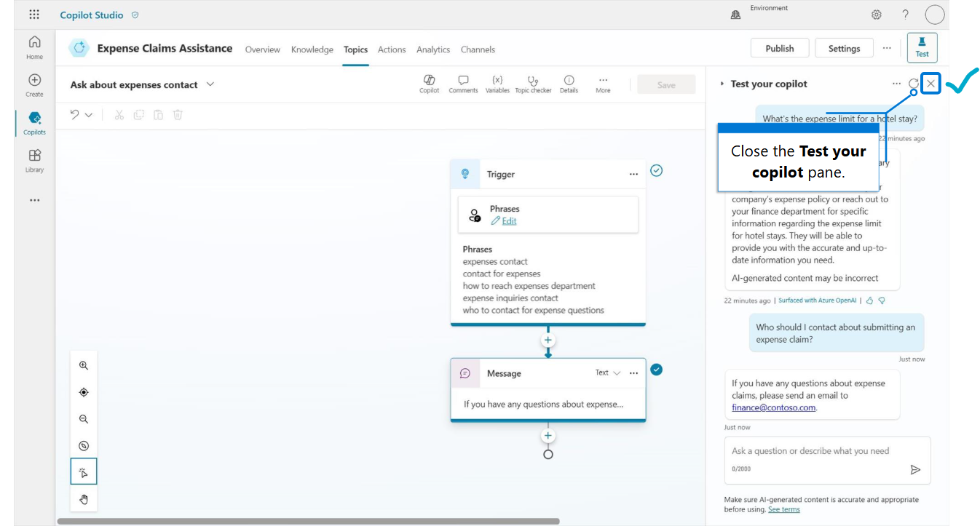Go to Home in the sidebar
The width and height of the screenshot is (980, 526).
pos(34,47)
